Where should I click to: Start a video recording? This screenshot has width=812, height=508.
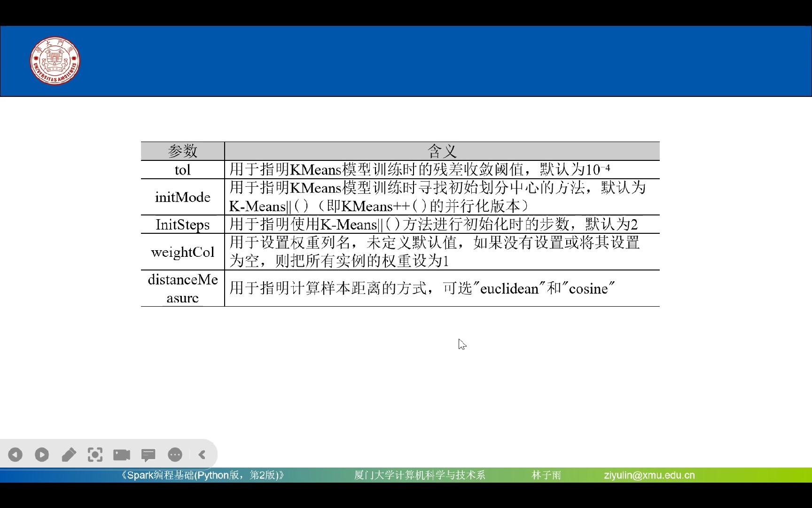[x=122, y=454]
